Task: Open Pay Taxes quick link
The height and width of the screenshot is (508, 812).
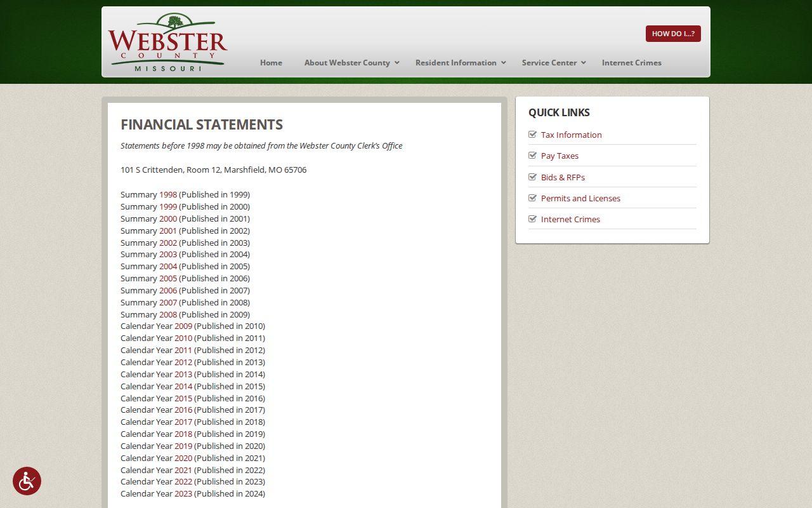Action: coord(560,156)
